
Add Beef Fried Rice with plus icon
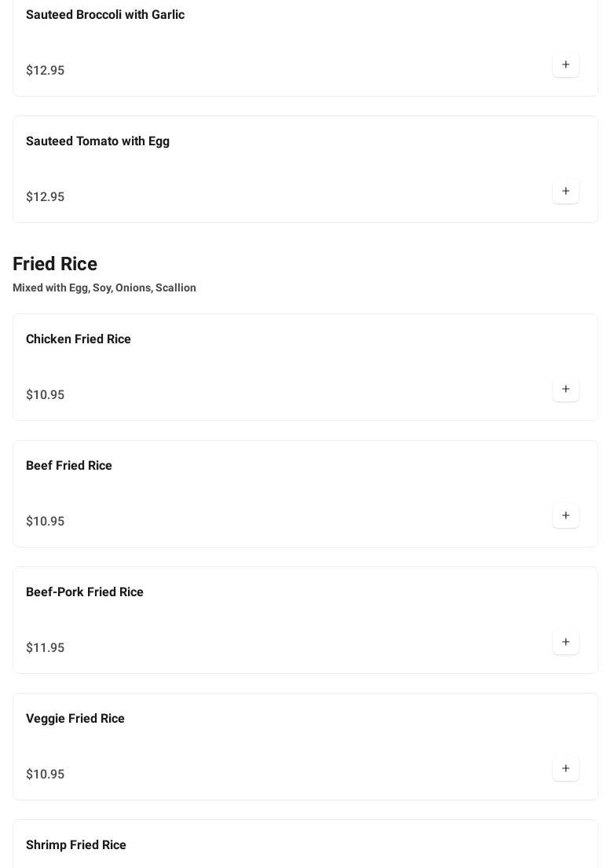(565, 516)
